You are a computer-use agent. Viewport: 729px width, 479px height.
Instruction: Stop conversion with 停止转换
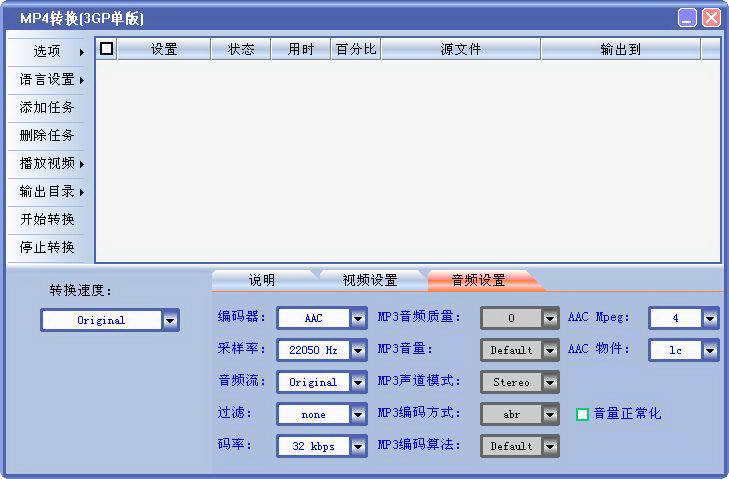pos(46,247)
